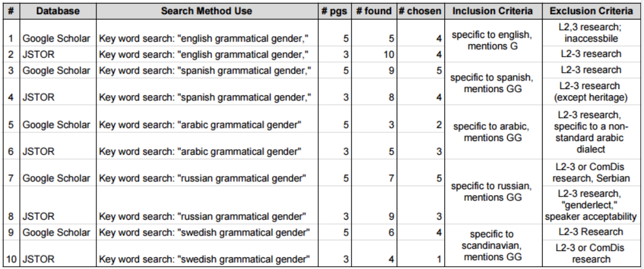644x269 pixels.
Task: Click the "L2,3 research; inaccessbile" exclusion cell
Action: pyautogui.click(x=591, y=33)
